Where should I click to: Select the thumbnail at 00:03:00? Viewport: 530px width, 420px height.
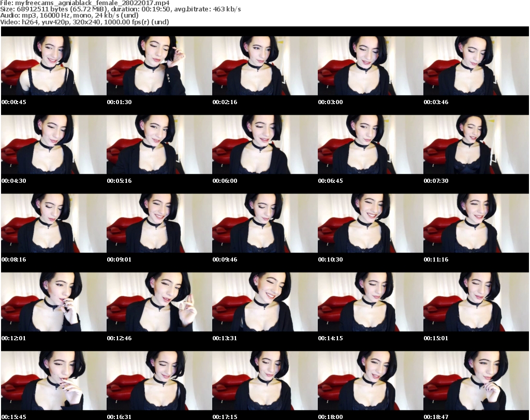tap(371, 66)
